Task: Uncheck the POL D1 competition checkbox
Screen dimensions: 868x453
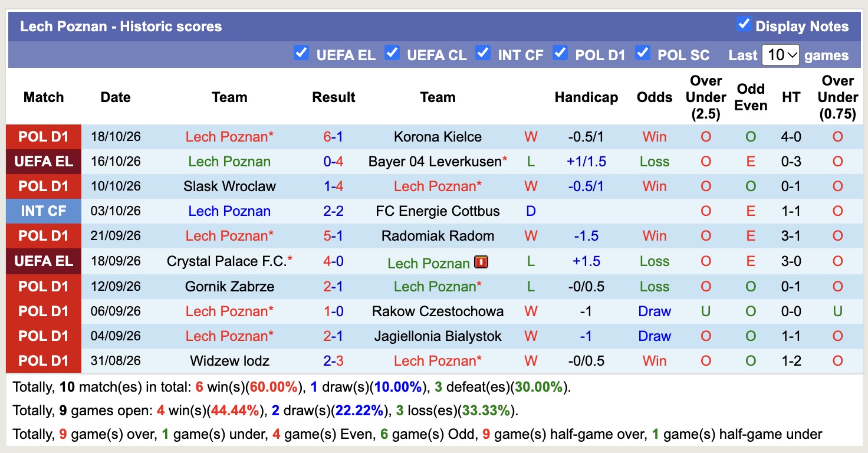Action: pyautogui.click(x=560, y=53)
